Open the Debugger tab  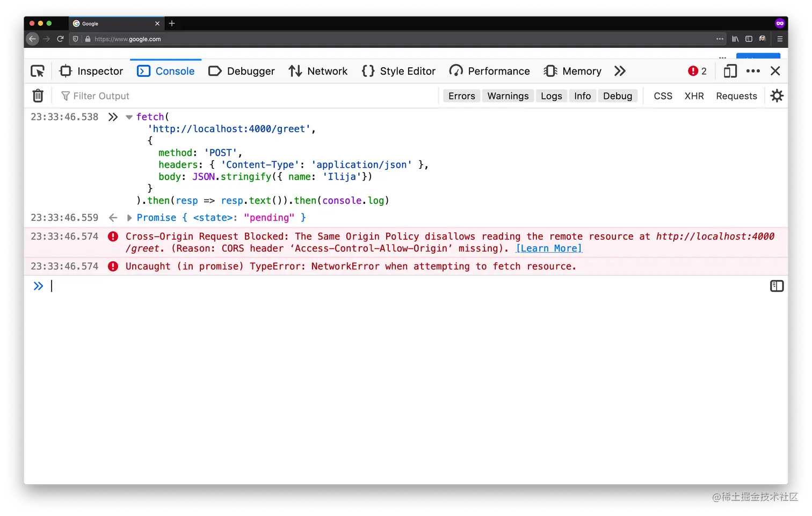[241, 71]
